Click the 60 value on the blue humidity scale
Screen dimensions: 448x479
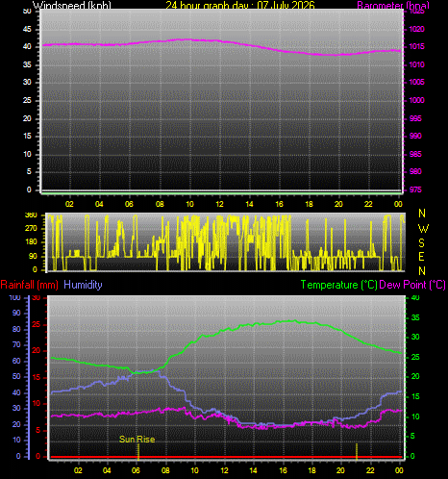coord(16,361)
